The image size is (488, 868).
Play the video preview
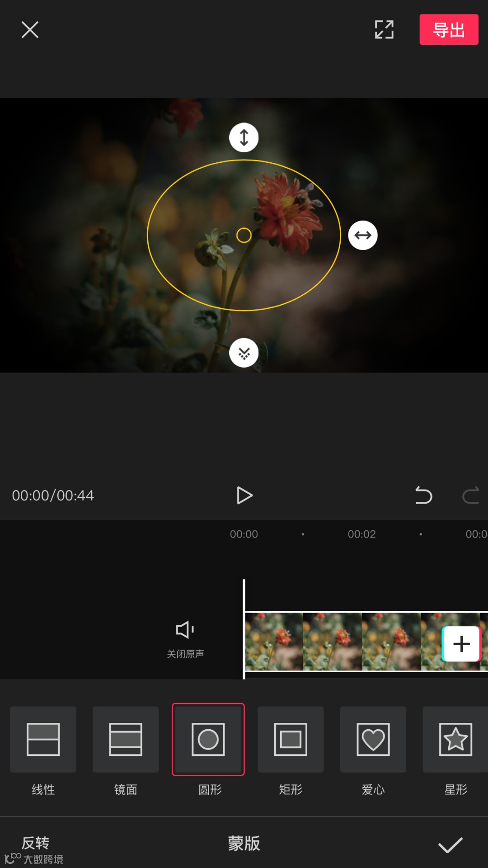tap(244, 495)
